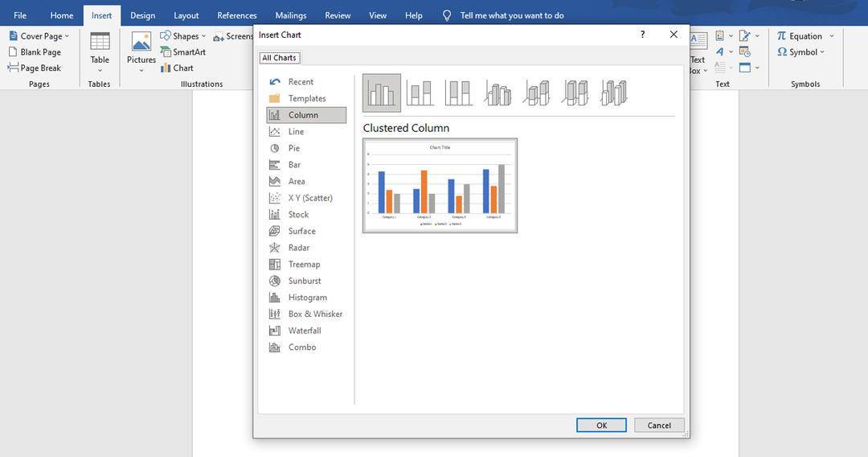
Task: Insert a Page Break
Action: click(x=35, y=68)
